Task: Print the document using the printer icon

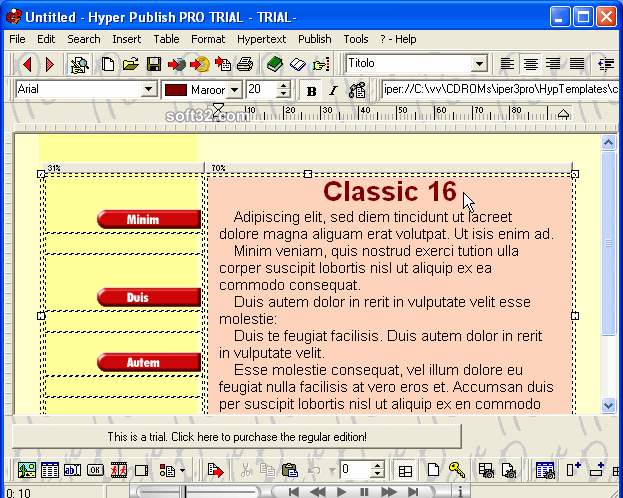Action: (x=245, y=64)
